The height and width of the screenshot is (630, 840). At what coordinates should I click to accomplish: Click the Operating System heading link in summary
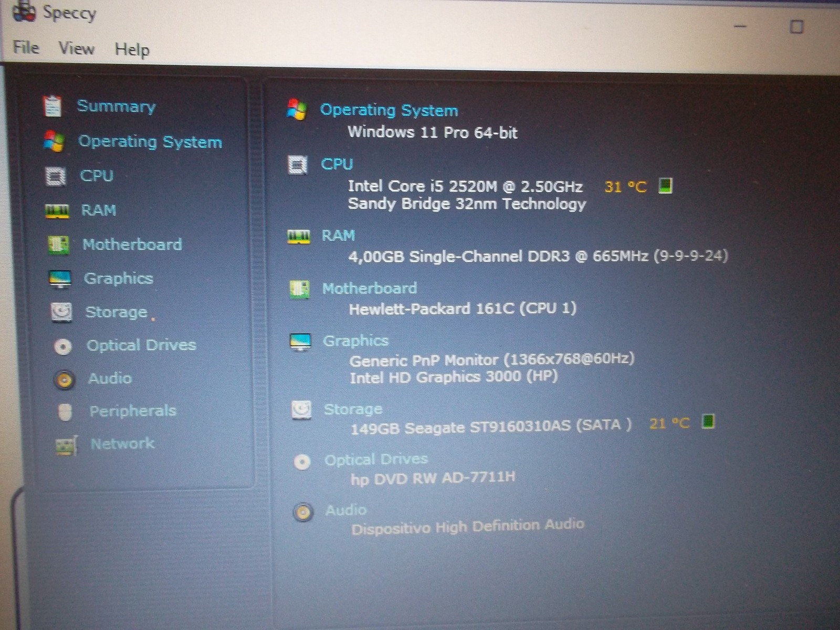(x=389, y=110)
